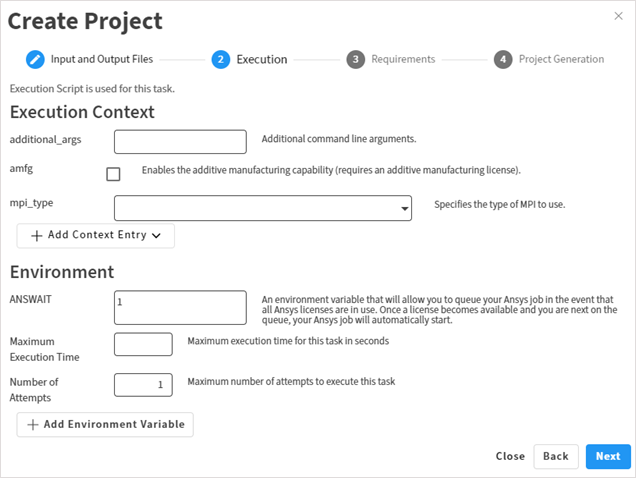This screenshot has height=478, width=636.
Task: Switch to the Input and Output Files step
Action: 102,59
